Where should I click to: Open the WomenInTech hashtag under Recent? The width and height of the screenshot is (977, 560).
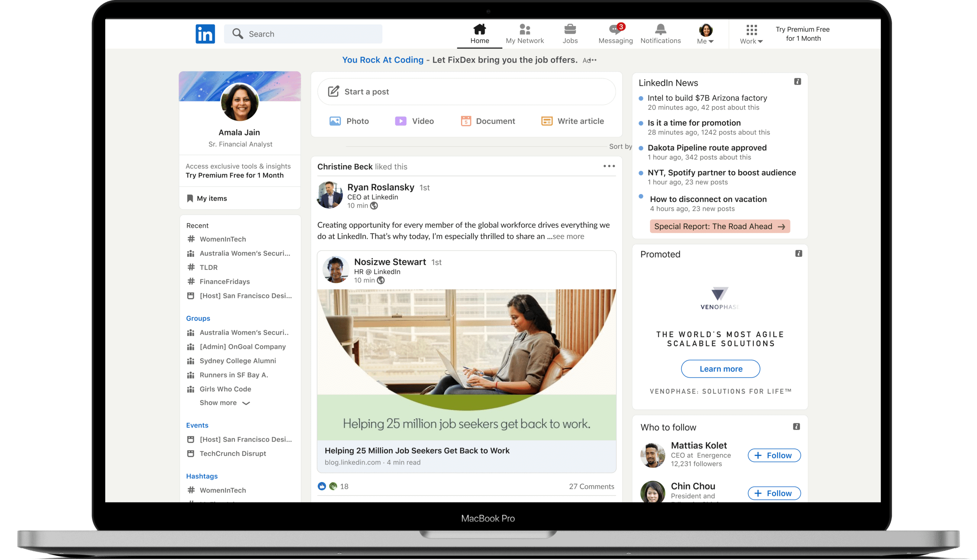(x=222, y=239)
